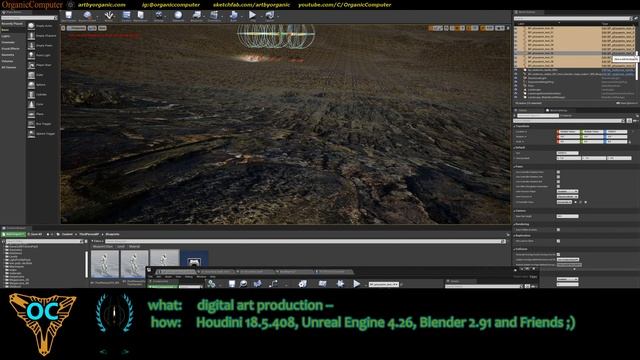Open Content Browser Filters dropdown

[97, 241]
